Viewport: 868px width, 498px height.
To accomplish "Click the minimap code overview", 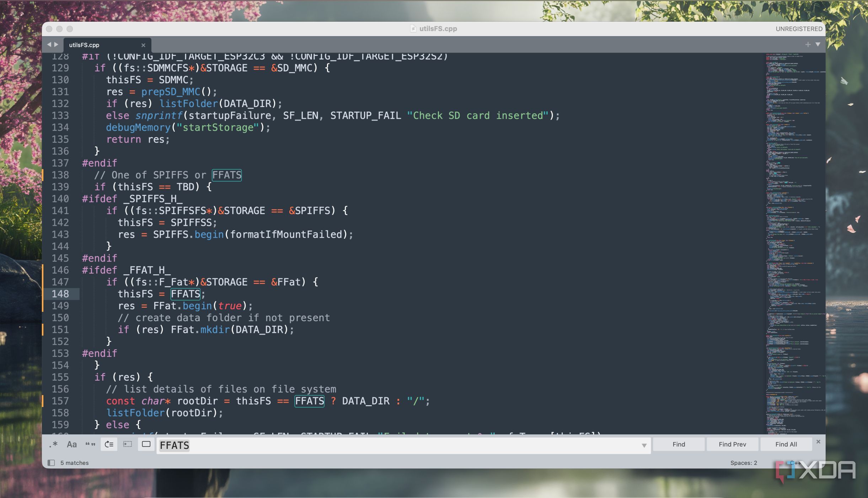I will (x=795, y=244).
